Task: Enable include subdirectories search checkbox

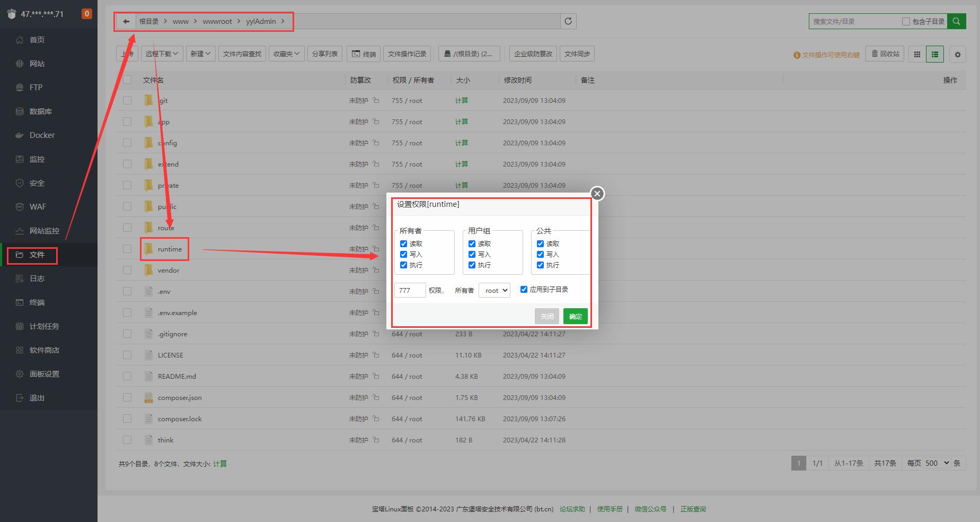Action: pos(906,22)
